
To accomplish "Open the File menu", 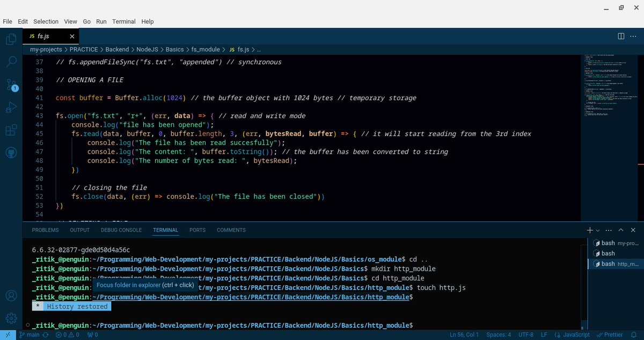I will click(x=8, y=21).
